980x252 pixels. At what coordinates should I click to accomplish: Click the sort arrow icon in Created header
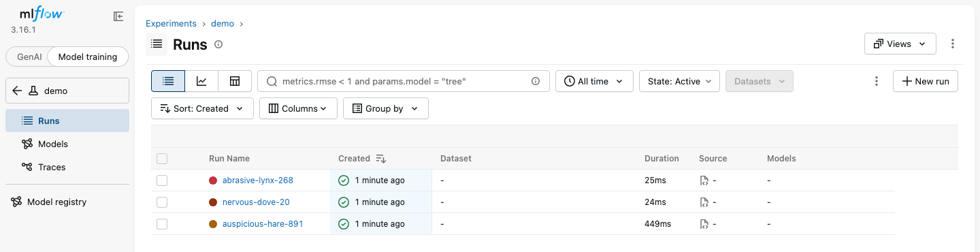point(381,159)
